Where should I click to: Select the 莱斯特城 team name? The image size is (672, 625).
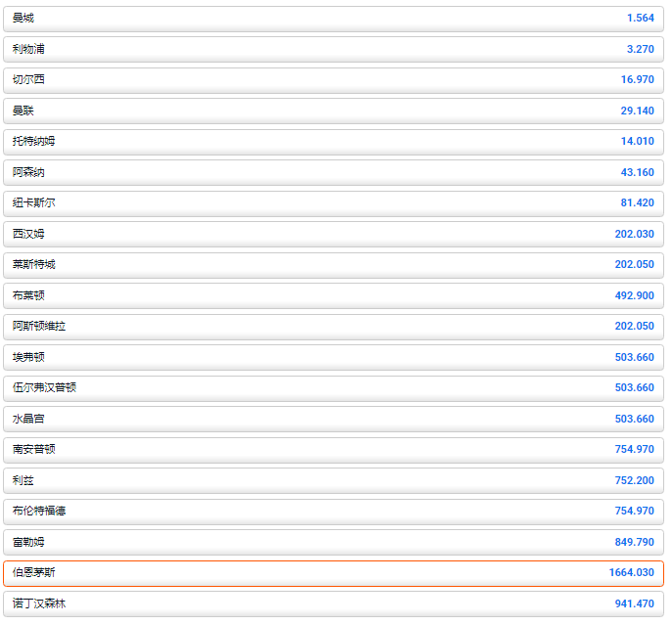coord(34,264)
